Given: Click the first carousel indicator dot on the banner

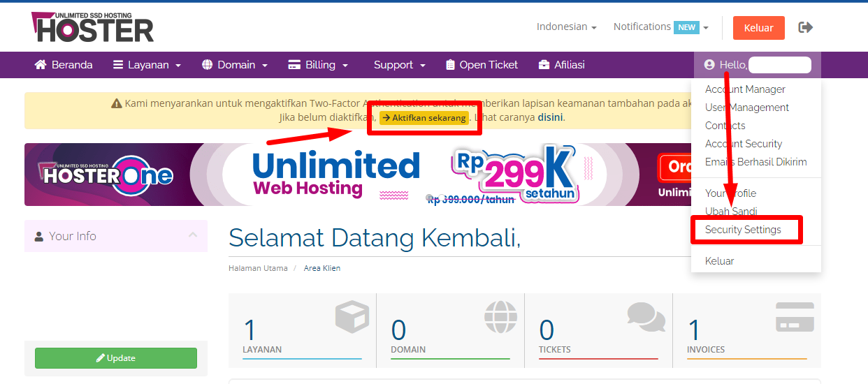Looking at the screenshot, I should 430,198.
